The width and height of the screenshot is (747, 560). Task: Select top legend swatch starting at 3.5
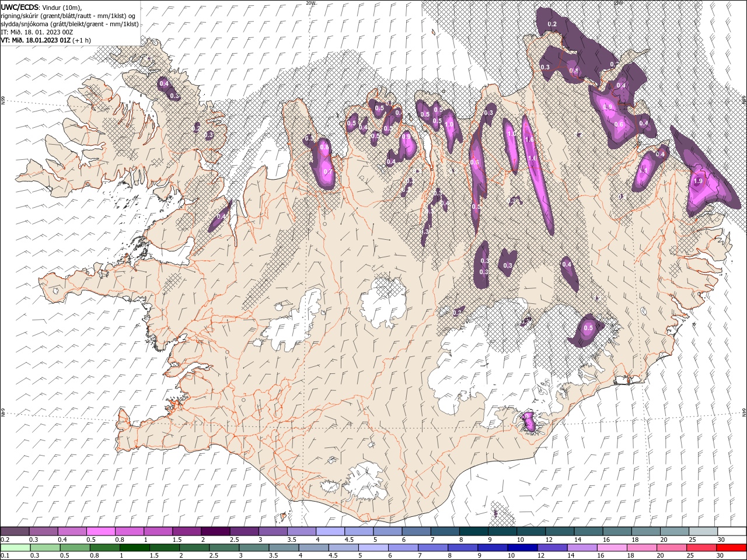point(301,531)
